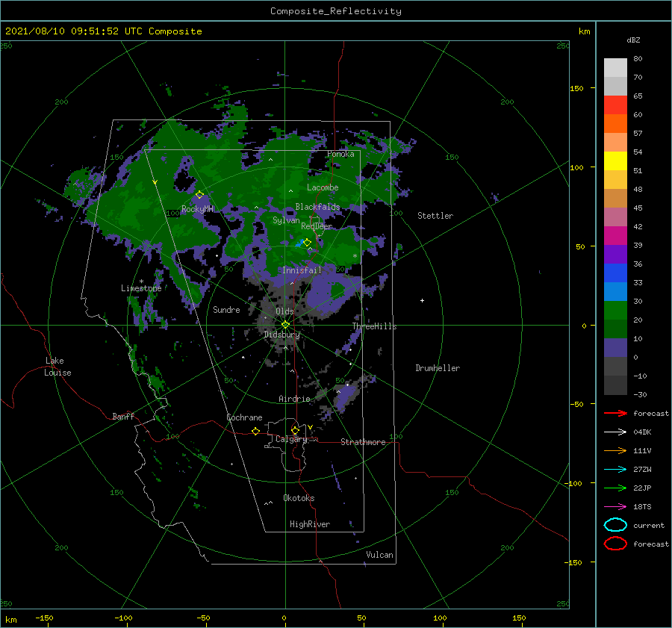Click the white plus marker north of Drumheller

point(422,300)
